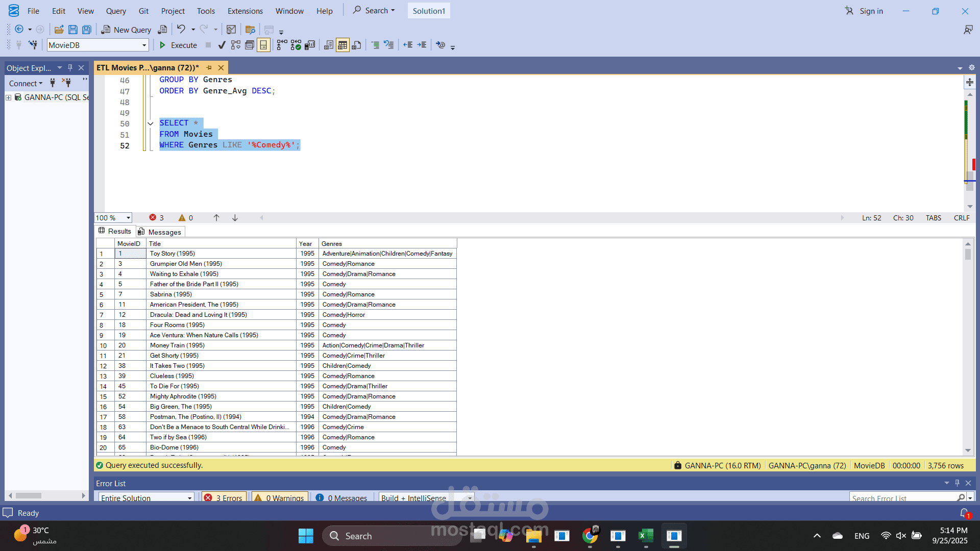Click the Decrease Indent icon
The width and height of the screenshot is (980, 551).
[408, 45]
